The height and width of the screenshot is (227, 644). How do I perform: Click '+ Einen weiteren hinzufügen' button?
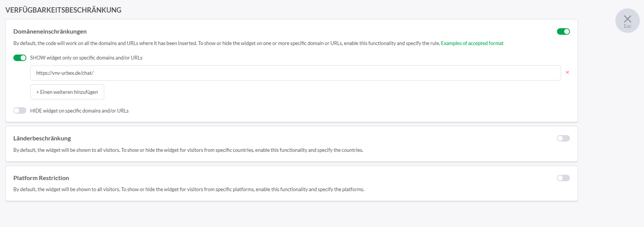point(67,92)
